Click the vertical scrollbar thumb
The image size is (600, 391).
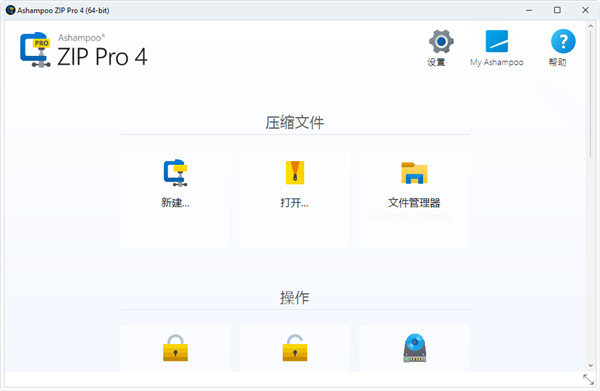click(x=590, y=94)
